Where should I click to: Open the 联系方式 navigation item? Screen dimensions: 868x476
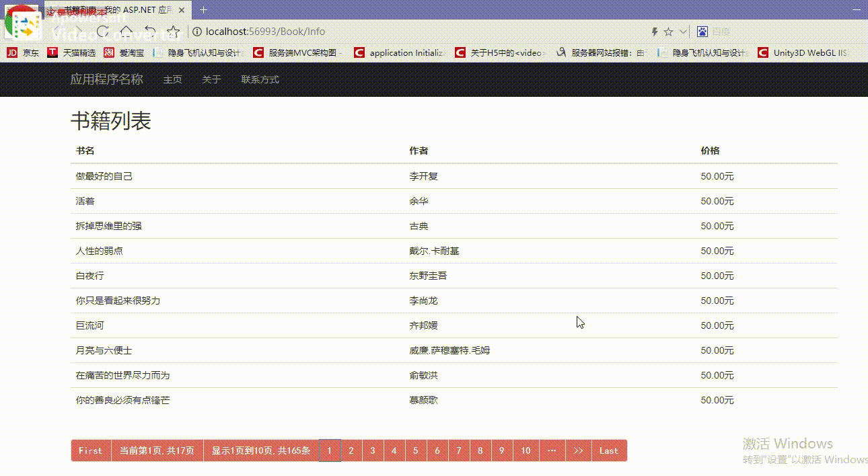[x=260, y=79]
